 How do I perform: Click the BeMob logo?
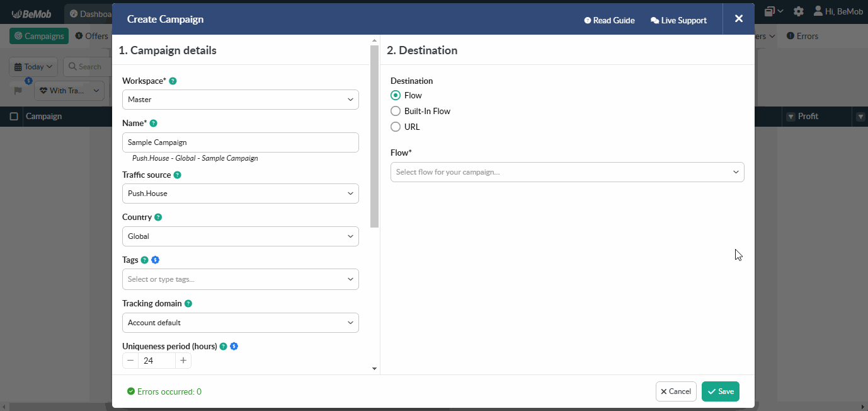(31, 12)
